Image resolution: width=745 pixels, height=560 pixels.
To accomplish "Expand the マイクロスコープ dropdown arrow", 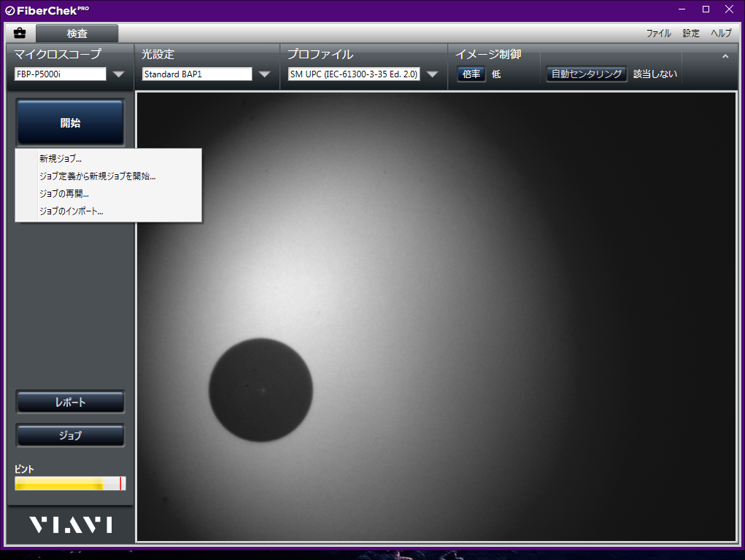I will tap(119, 74).
